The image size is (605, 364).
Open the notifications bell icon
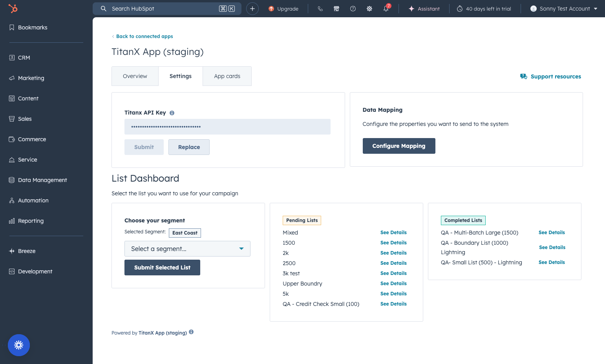386,8
